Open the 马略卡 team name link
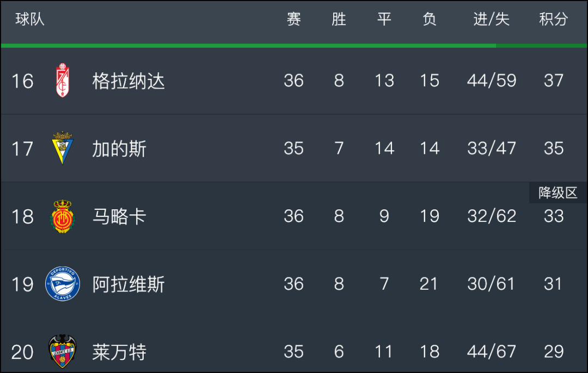Image resolution: width=588 pixels, height=373 pixels. click(119, 216)
